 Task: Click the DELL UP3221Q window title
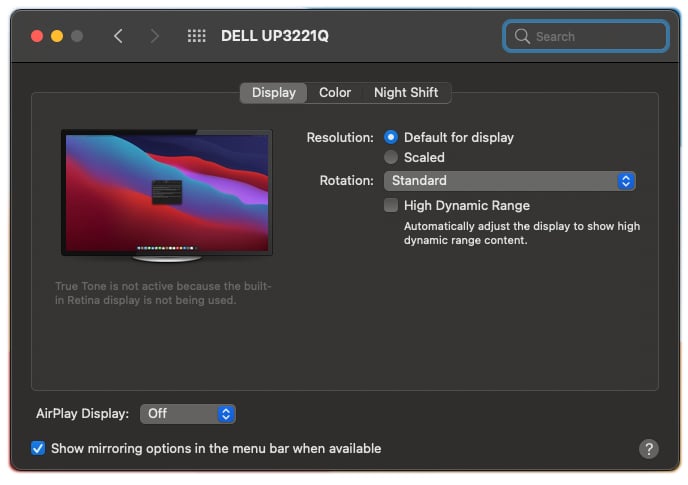pyautogui.click(x=275, y=36)
